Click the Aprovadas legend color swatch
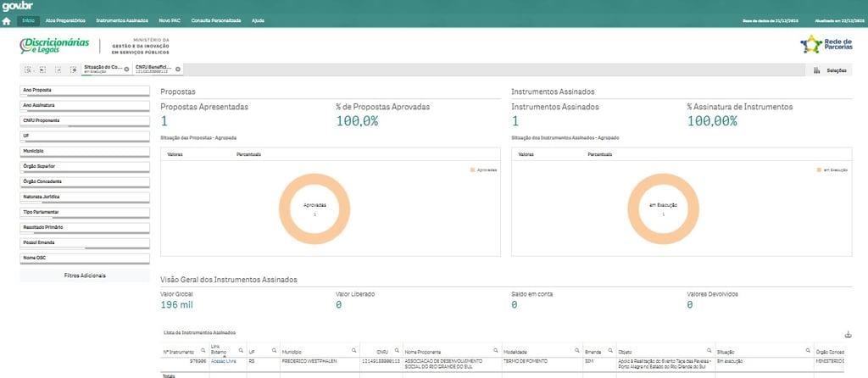This screenshot has height=378, width=868. (472, 170)
